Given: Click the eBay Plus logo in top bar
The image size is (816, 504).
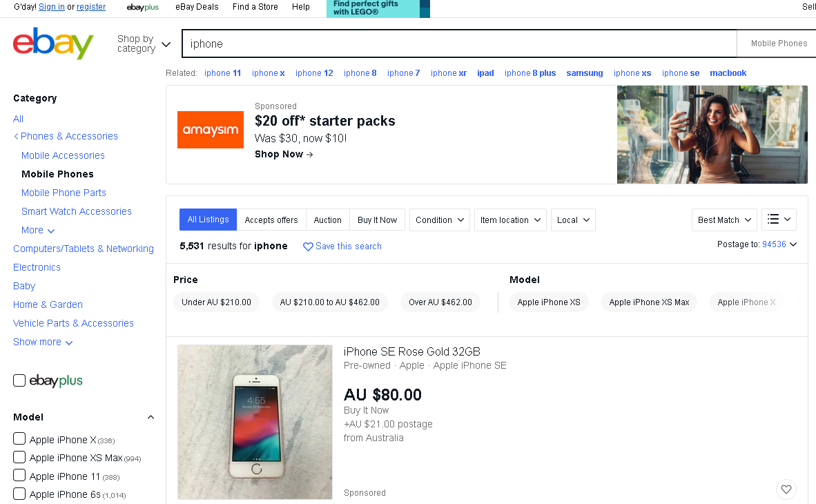Looking at the screenshot, I should coord(143,7).
